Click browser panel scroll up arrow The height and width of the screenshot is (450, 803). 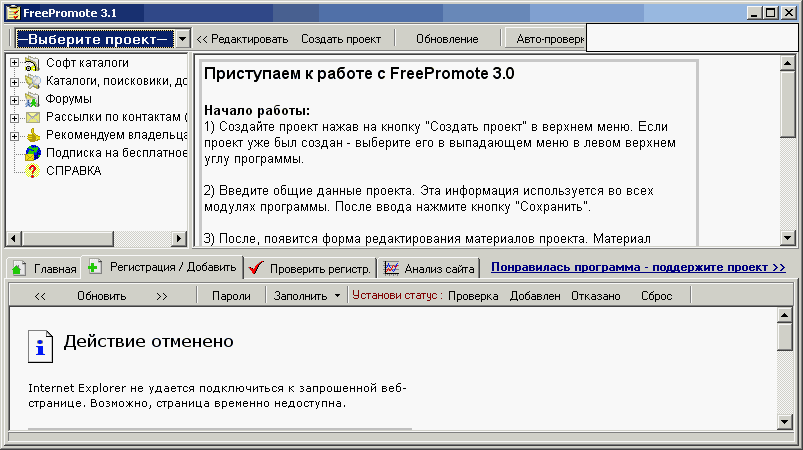coord(785,315)
